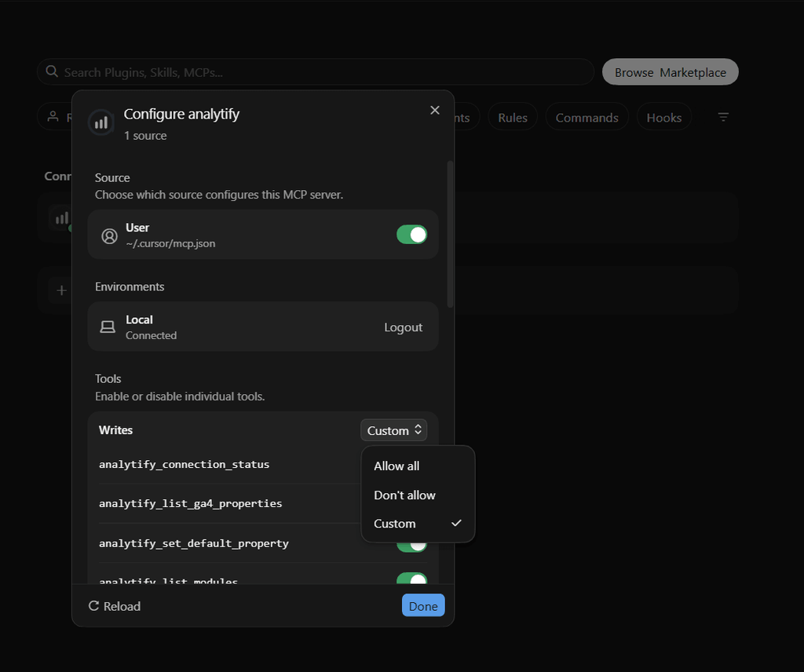Click the dialog vertical scrollbar
804x672 pixels.
coord(450,234)
